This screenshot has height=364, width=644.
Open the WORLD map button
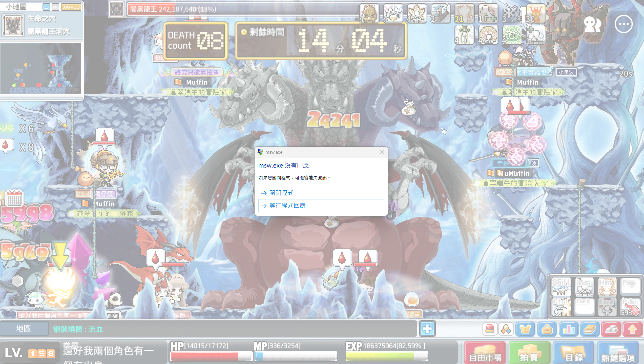point(71,7)
